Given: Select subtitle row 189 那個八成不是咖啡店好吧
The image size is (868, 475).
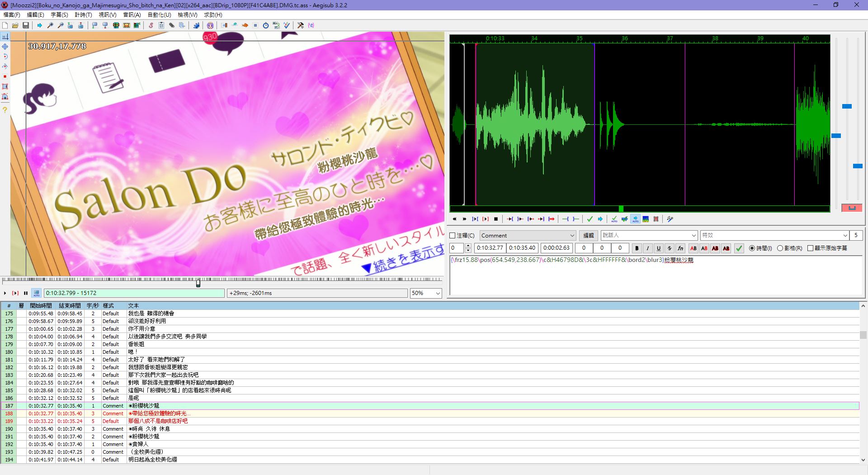Looking at the screenshot, I should point(429,421).
